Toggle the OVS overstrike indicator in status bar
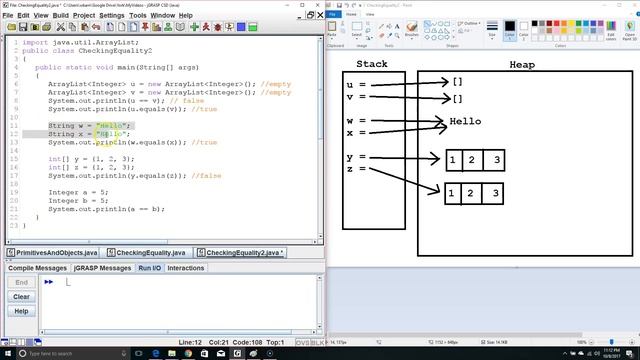This screenshot has width=640, height=360. click(x=302, y=342)
